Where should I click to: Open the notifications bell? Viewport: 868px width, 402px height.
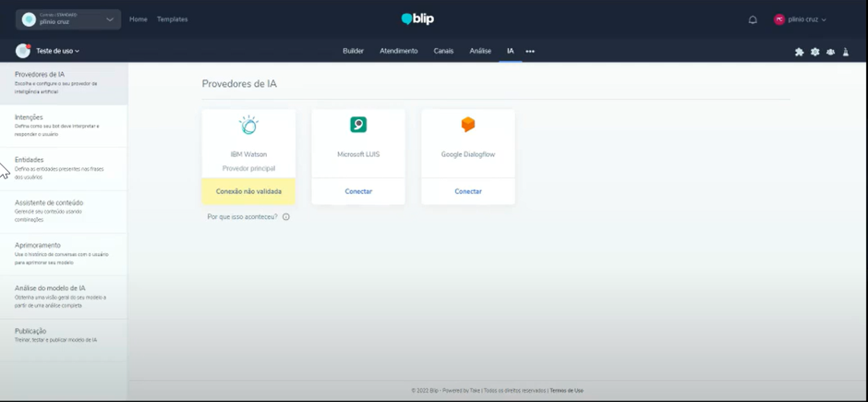click(x=753, y=19)
